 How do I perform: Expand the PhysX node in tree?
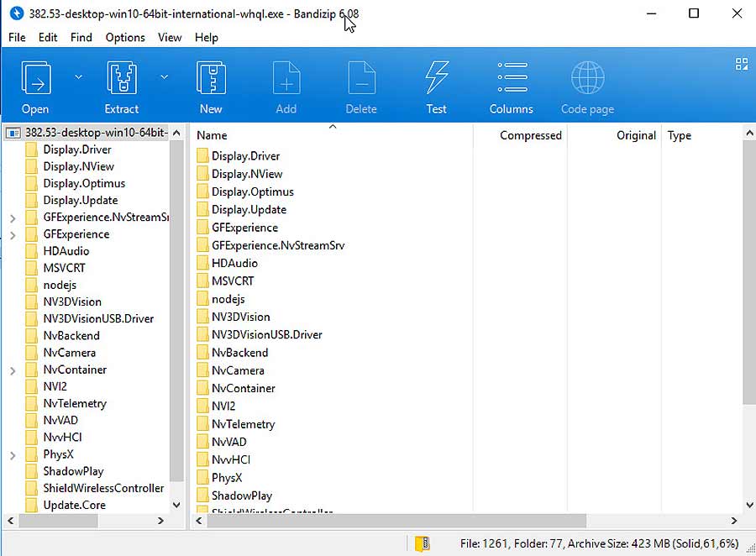point(13,455)
